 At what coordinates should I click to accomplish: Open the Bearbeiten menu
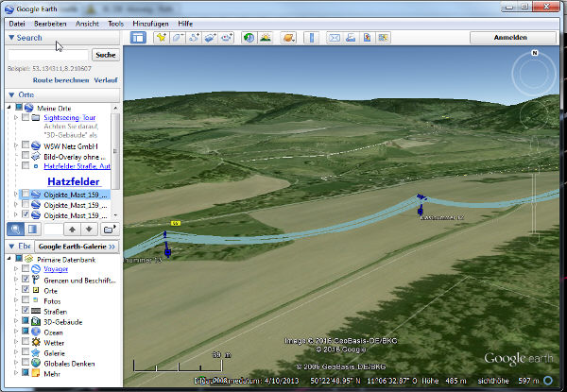[x=50, y=24]
